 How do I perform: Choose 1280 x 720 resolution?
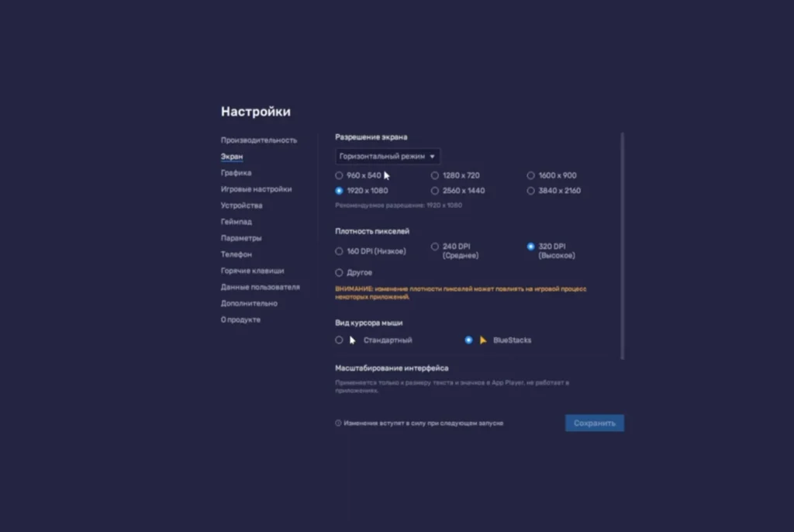tap(435, 175)
